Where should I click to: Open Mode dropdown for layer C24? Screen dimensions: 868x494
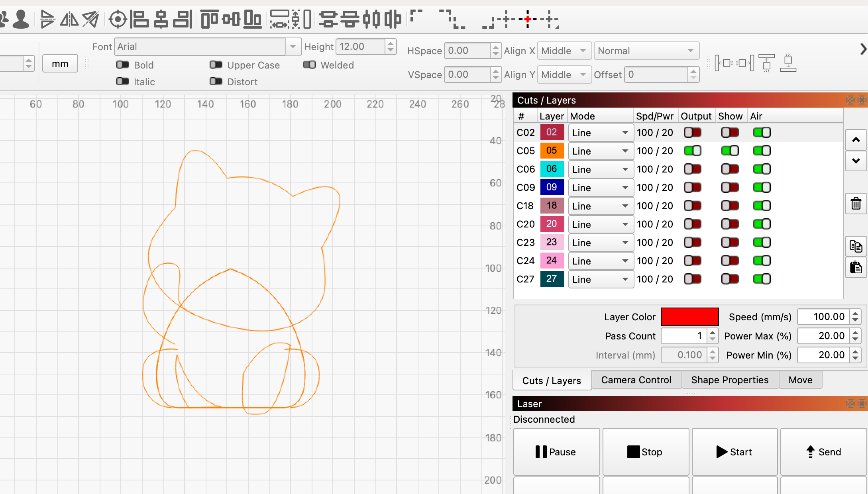[x=601, y=261]
